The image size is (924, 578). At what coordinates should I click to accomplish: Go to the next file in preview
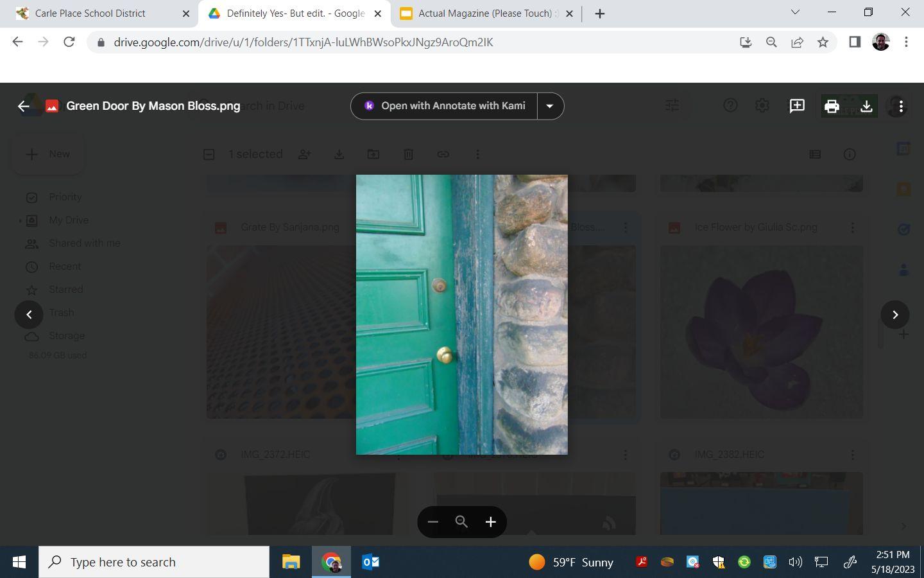(x=895, y=315)
